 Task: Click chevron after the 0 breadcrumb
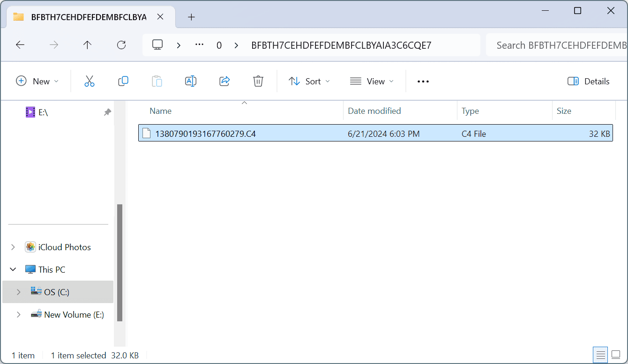click(236, 45)
